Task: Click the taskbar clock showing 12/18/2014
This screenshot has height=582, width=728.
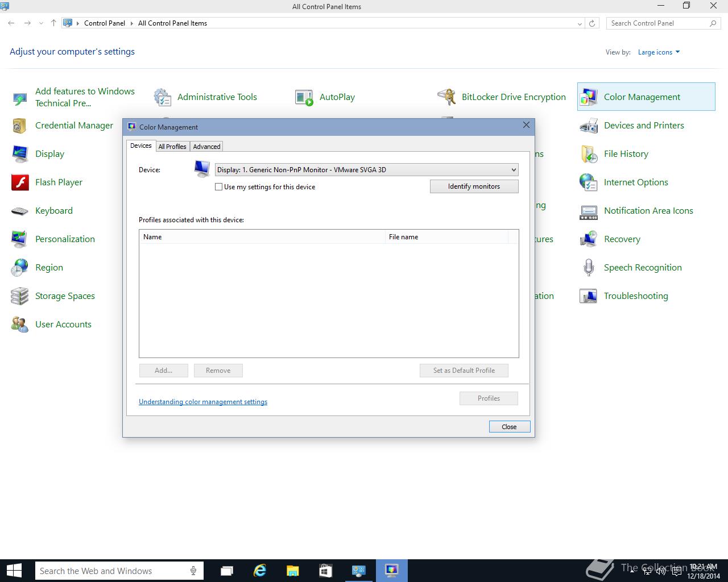Action: pos(704,572)
